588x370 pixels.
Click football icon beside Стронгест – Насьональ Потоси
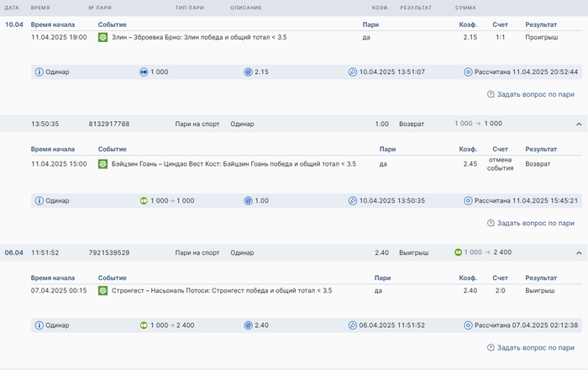[102, 291]
